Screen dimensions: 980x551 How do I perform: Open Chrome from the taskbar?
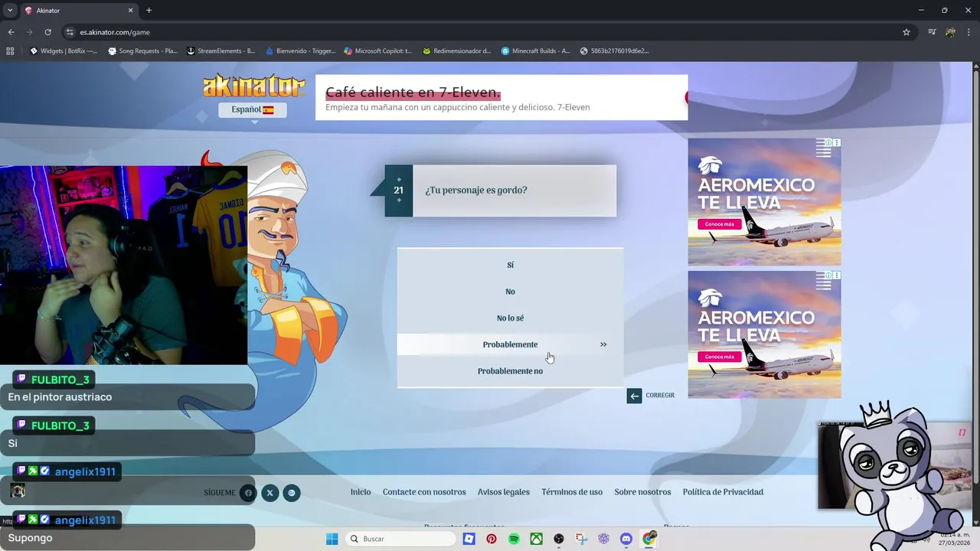click(x=649, y=539)
